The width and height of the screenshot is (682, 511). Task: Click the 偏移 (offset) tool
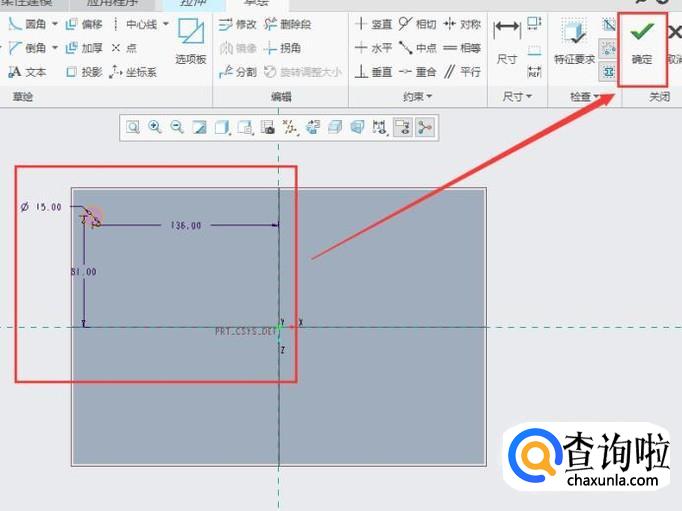(84, 24)
